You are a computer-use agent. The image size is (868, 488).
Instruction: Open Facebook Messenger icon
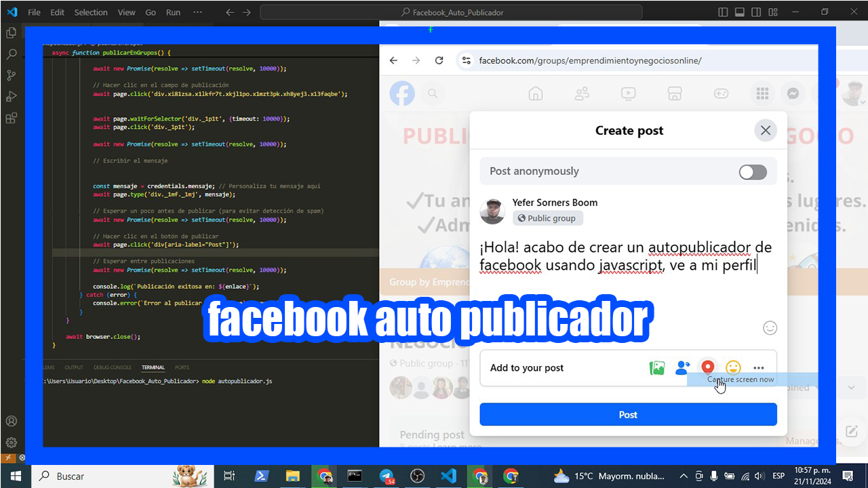791,94
